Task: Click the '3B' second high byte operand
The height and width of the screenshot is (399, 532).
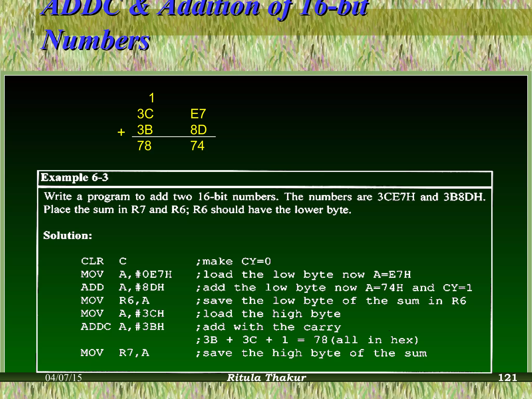Action: (145, 130)
